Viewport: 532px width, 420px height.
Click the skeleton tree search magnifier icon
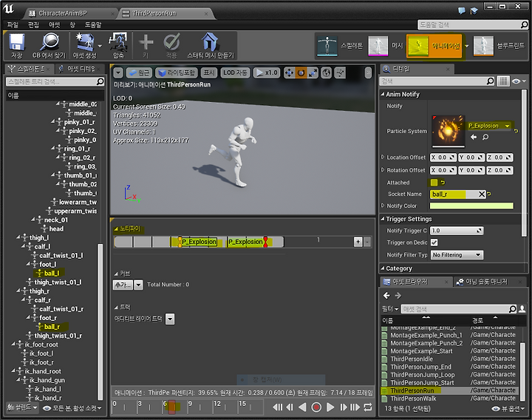(100, 81)
